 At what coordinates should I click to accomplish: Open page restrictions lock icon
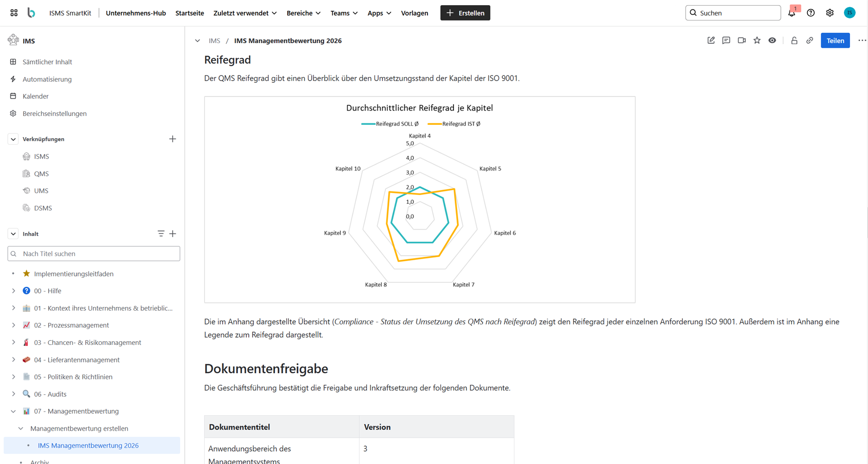tap(794, 41)
